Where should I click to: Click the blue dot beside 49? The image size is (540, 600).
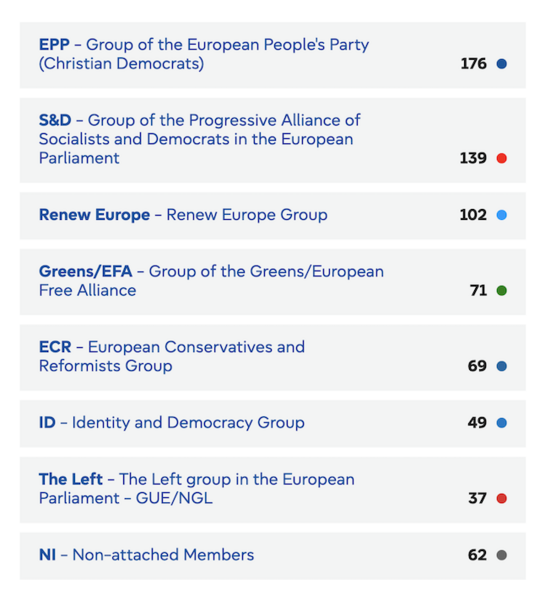[501, 423]
